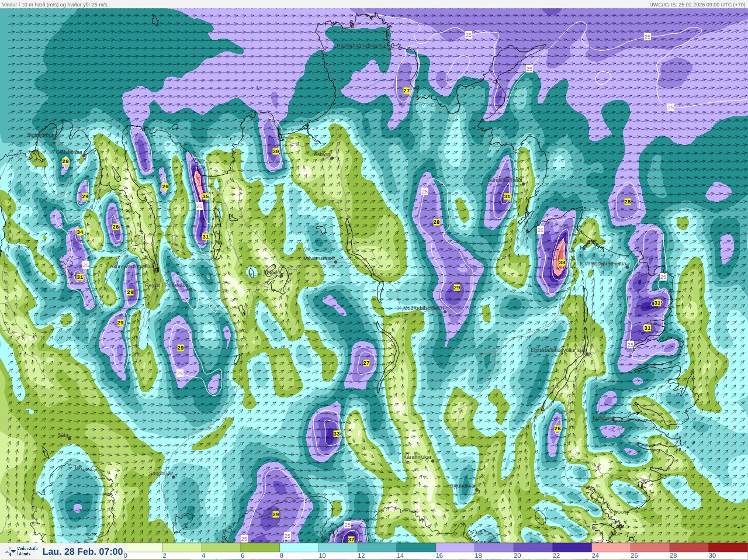Viewport: 748px width, 560px height.
Task: Select the Sandbúðir station label
Action: coord(161,473)
